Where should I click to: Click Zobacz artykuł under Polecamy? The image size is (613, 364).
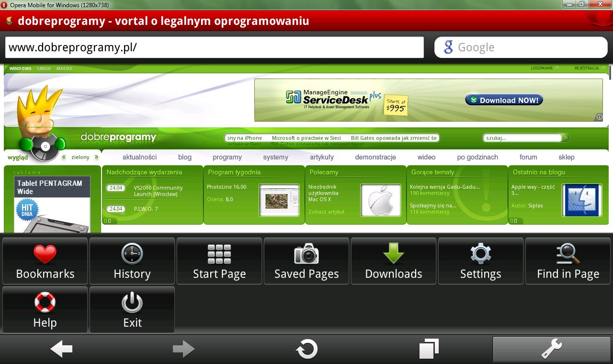[326, 212]
